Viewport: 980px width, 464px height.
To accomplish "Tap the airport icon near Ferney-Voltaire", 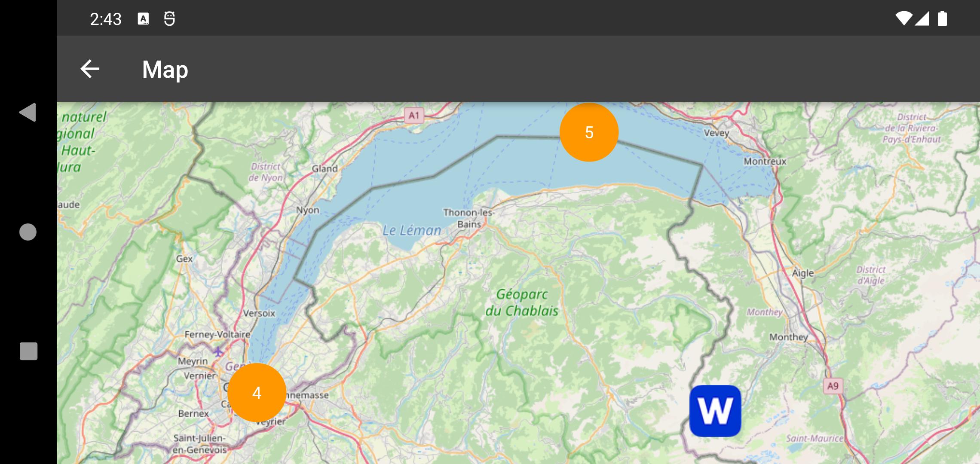I will (218, 351).
